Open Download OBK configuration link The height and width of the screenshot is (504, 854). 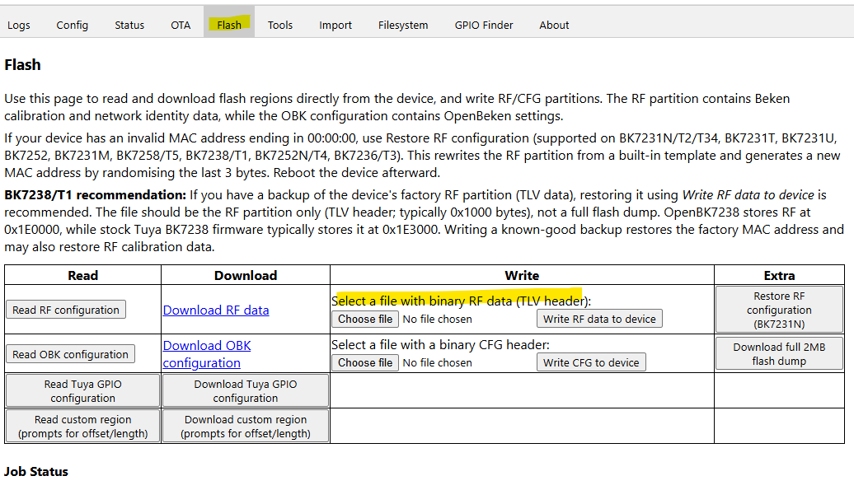click(207, 354)
